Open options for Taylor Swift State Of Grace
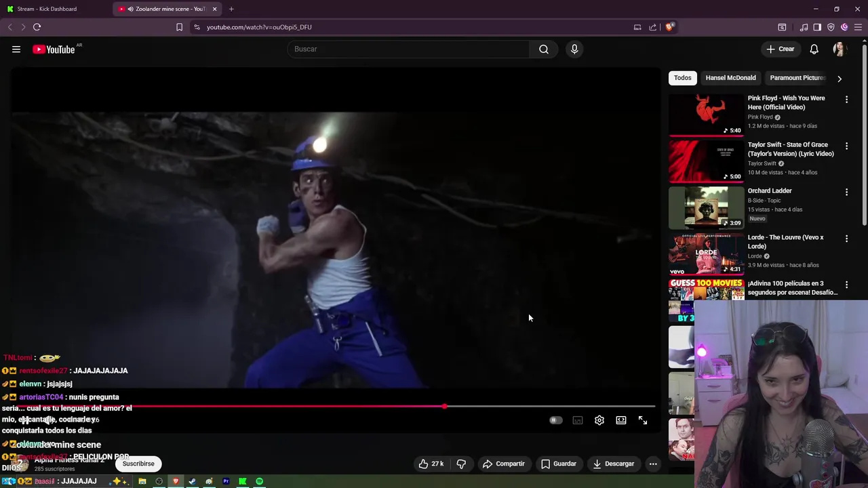 point(846,146)
